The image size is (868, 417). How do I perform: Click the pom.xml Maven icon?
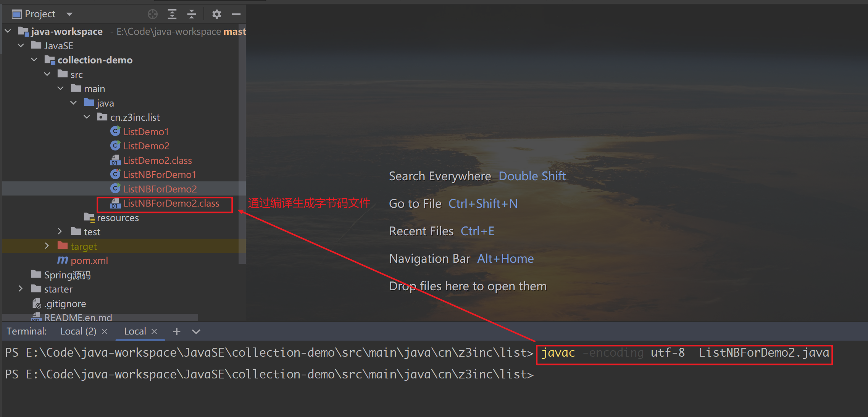point(63,260)
